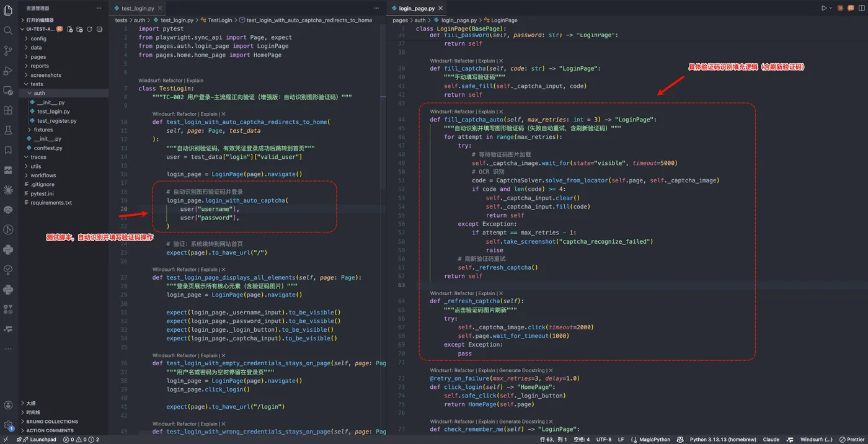Click the Claude status bar item
This screenshot has height=444, width=868.
(x=771, y=439)
